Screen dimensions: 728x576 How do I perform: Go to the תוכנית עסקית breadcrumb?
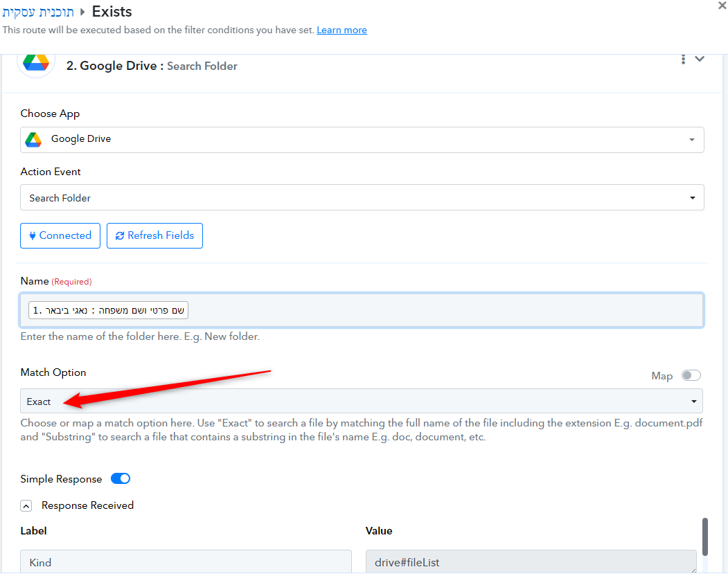tap(38, 12)
